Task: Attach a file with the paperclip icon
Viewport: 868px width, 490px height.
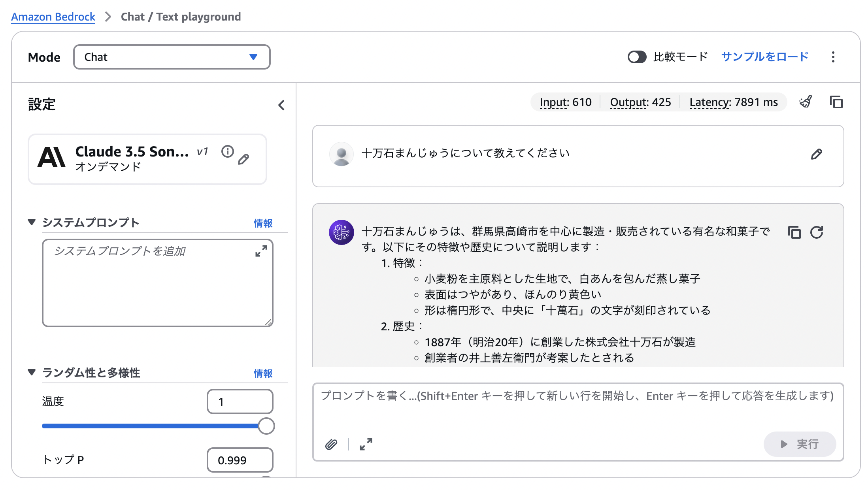Action: [331, 445]
